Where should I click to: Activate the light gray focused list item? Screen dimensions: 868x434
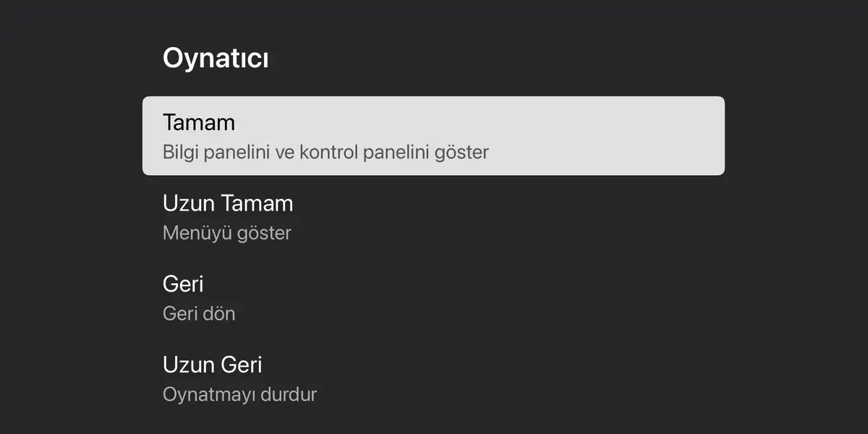433,136
